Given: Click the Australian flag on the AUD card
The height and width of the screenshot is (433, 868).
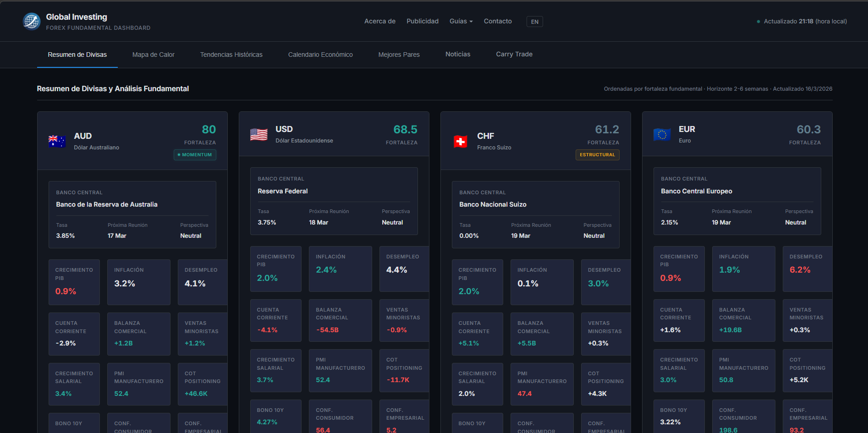Looking at the screenshot, I should pyautogui.click(x=57, y=141).
